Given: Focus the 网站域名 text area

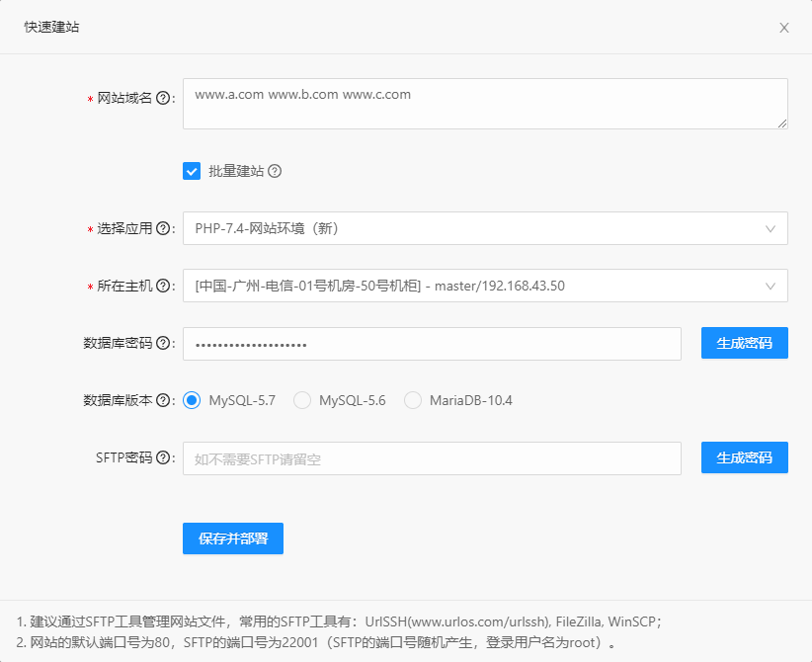Looking at the screenshot, I should 484,104.
